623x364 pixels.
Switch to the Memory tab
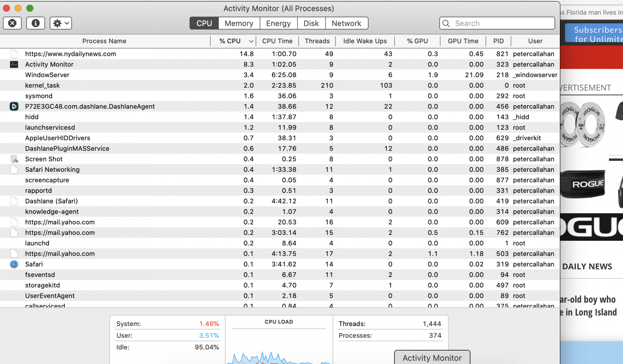click(x=239, y=23)
